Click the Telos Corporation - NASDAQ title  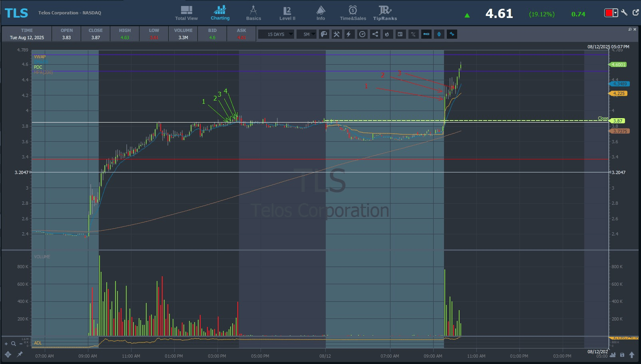pos(70,13)
